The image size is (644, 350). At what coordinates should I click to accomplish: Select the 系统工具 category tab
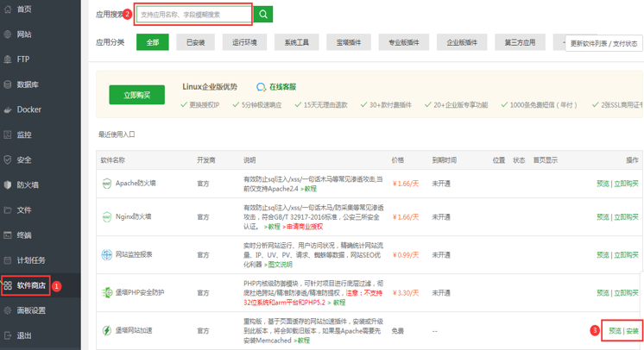pos(297,42)
